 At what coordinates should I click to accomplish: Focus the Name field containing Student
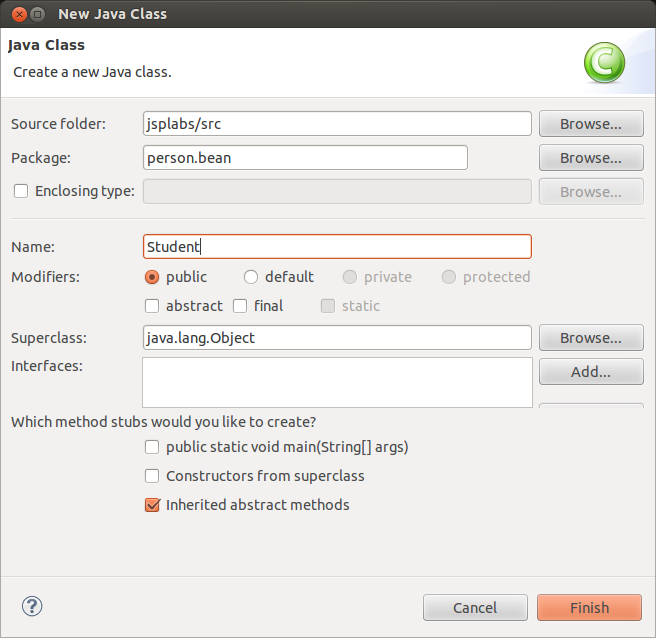[337, 247]
